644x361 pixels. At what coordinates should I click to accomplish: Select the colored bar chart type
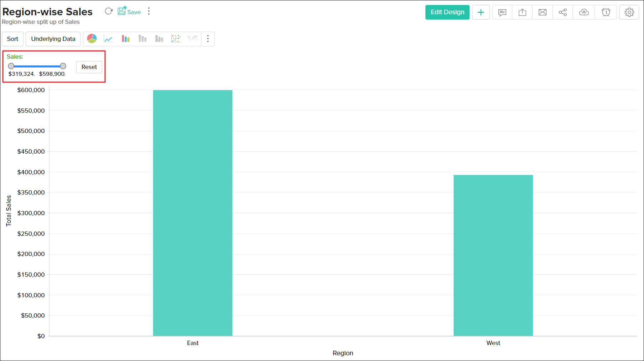pos(125,38)
